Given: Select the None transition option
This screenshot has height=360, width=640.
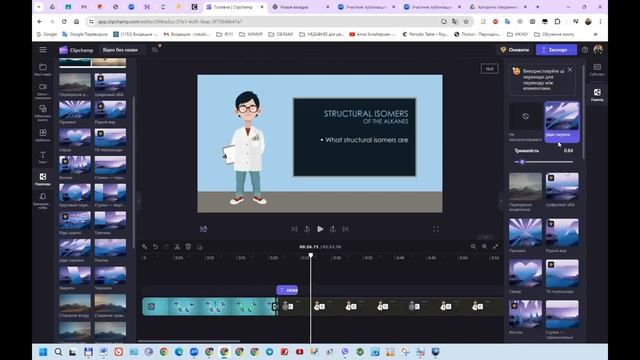Looking at the screenshot, I should click(525, 116).
